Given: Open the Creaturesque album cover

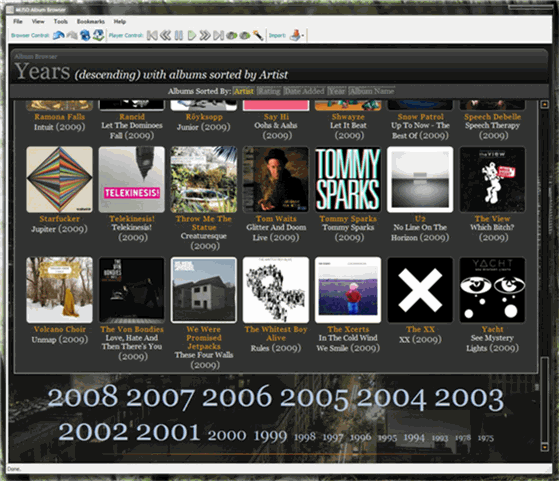Looking at the screenshot, I should (204, 179).
